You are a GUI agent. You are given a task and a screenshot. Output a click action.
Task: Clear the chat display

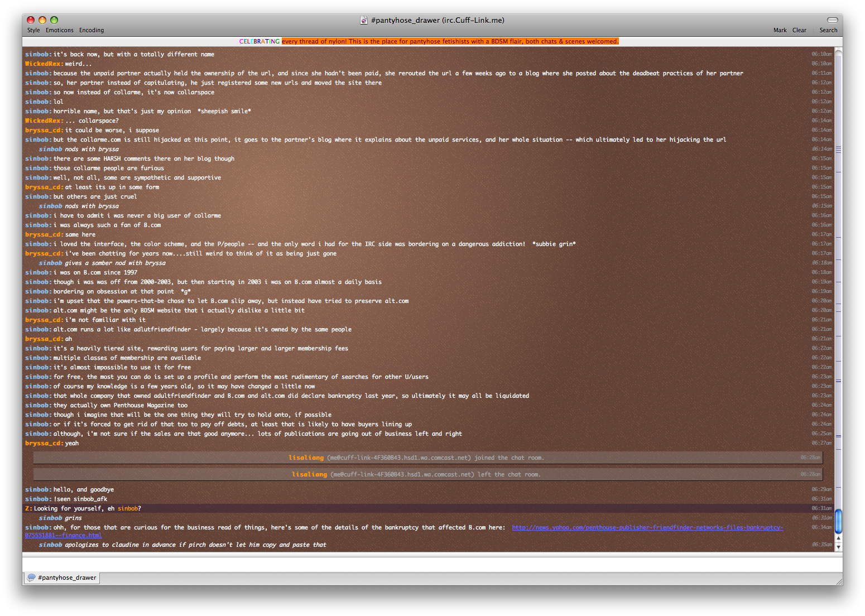pyautogui.click(x=799, y=30)
